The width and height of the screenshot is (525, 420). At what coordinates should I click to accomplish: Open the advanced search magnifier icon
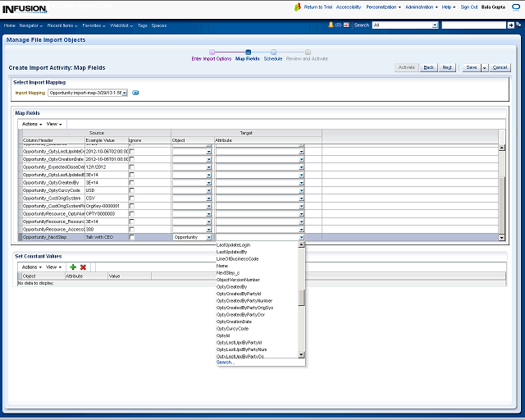click(x=518, y=25)
